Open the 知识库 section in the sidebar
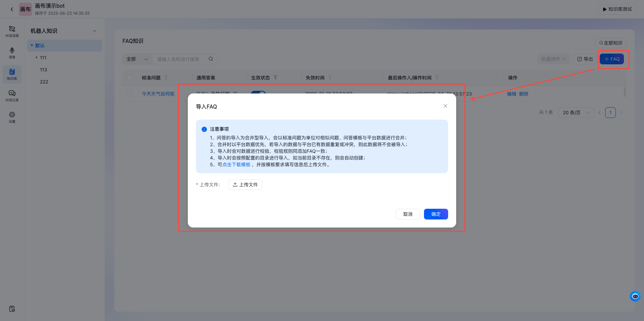This screenshot has height=321, width=644. (12, 74)
